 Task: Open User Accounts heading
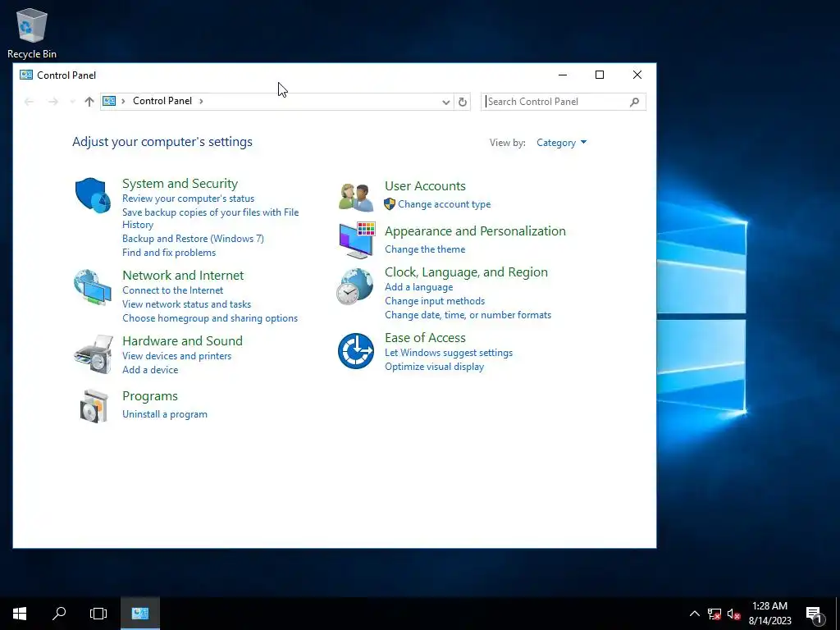426,186
